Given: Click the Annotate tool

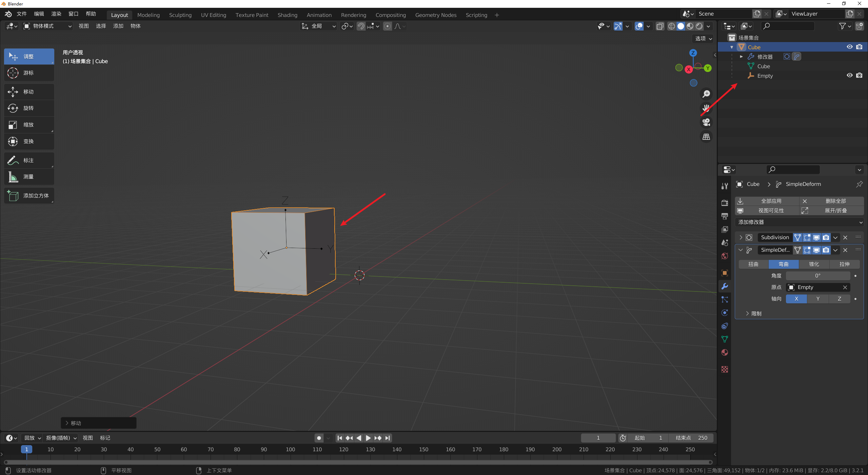Looking at the screenshot, I should 28,160.
